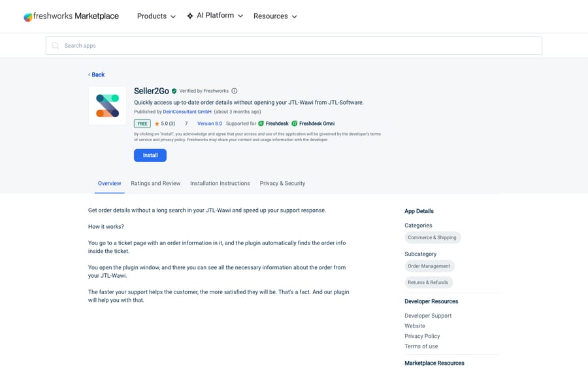588x368 pixels.
Task: Click the Freshworks Marketplace logo
Action: tap(71, 16)
